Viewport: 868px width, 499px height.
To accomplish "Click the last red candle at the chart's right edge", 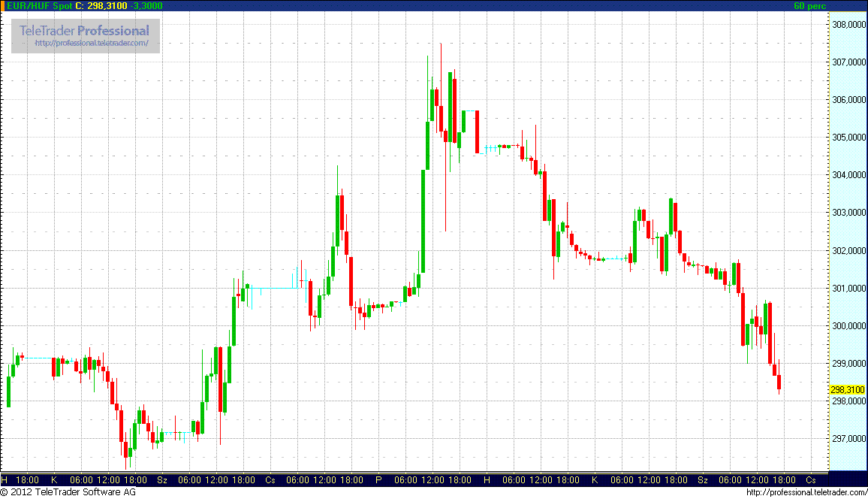I will point(779,382).
